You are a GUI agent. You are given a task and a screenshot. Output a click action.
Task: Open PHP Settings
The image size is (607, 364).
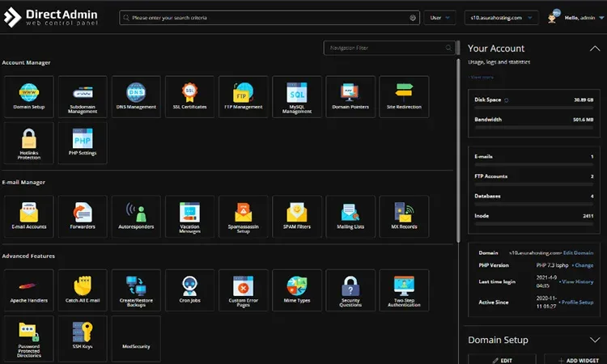83,143
